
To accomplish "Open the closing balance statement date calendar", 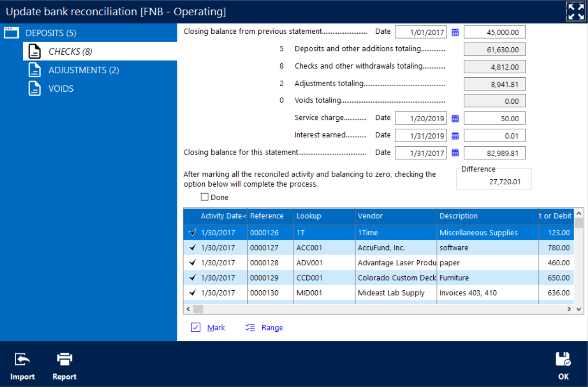I will point(455,153).
